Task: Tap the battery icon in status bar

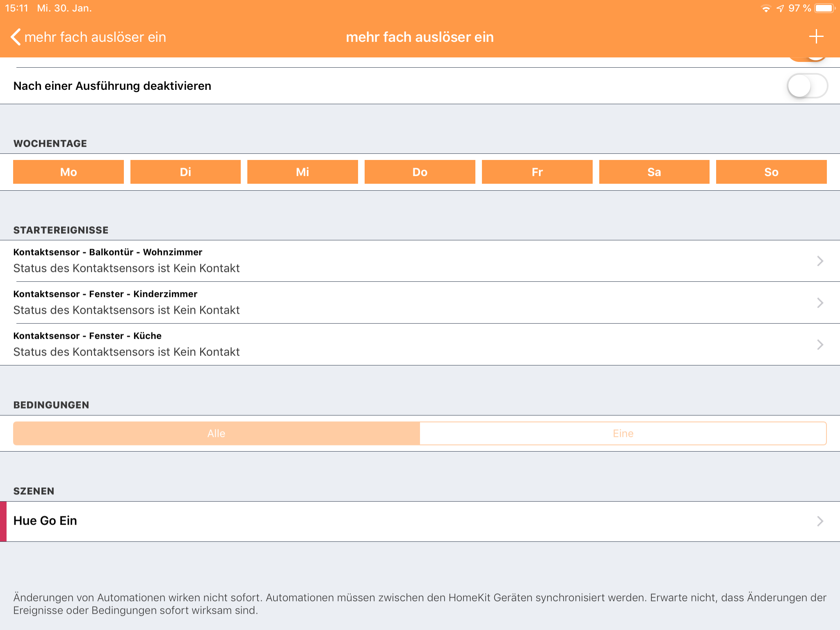Action: click(824, 8)
